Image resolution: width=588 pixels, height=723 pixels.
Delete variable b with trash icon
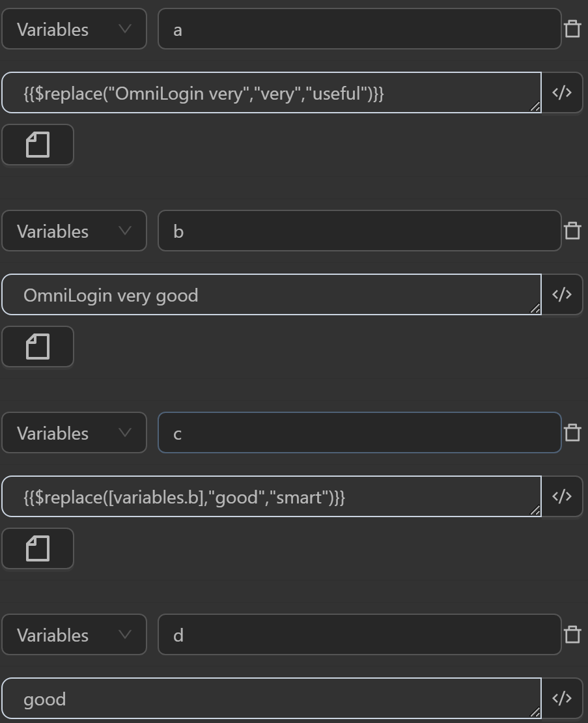(x=572, y=231)
